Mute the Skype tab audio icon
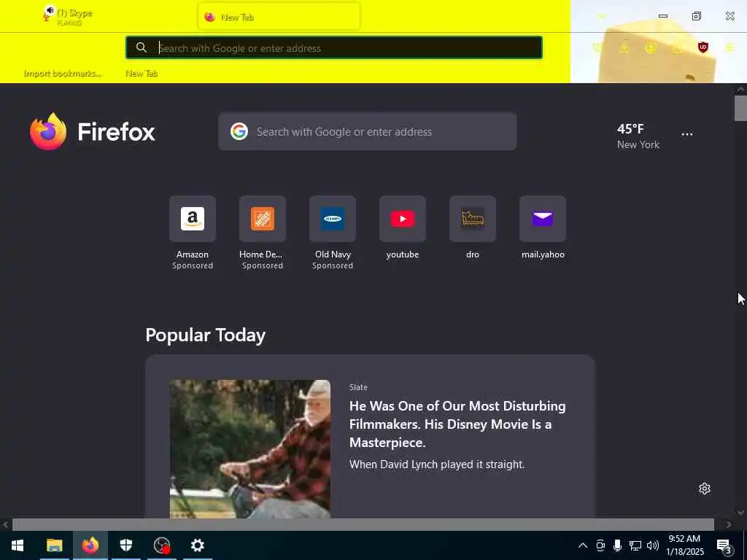The height and width of the screenshot is (560, 747). pos(49,10)
